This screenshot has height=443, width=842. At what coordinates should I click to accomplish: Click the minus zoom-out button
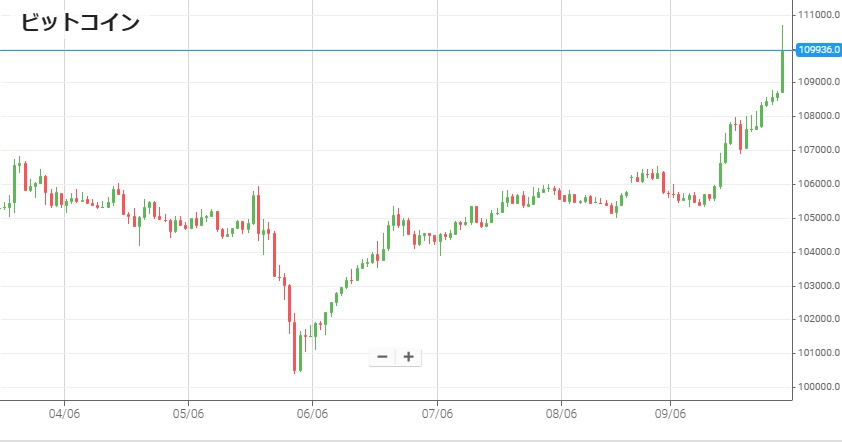tap(382, 357)
